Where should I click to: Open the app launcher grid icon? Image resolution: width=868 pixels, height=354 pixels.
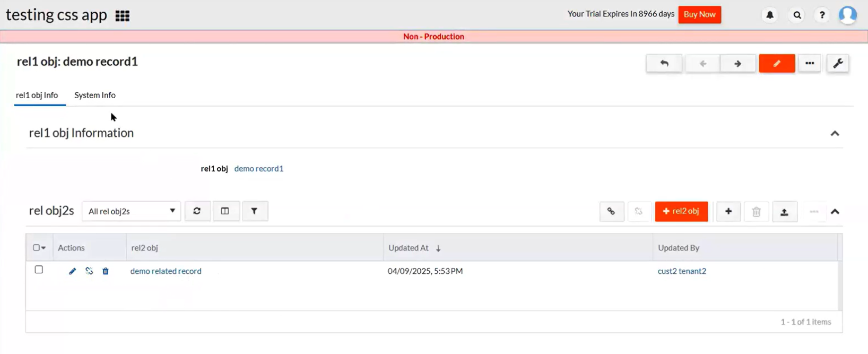(x=123, y=16)
